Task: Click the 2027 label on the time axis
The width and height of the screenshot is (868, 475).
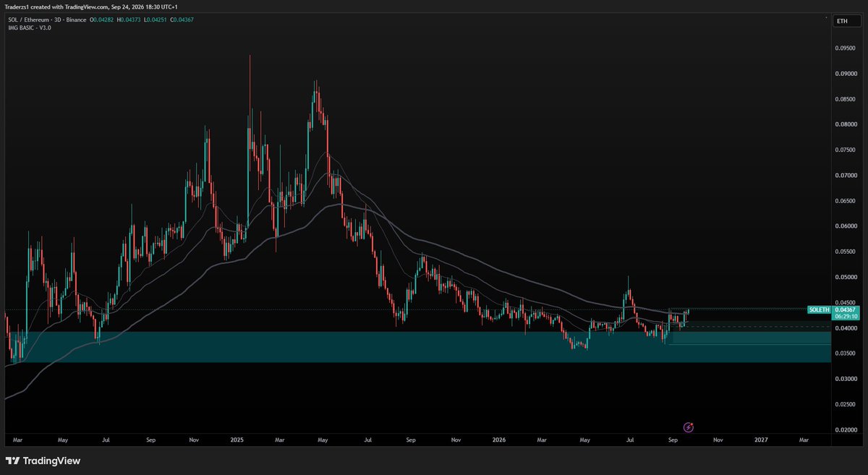Action: (761, 439)
